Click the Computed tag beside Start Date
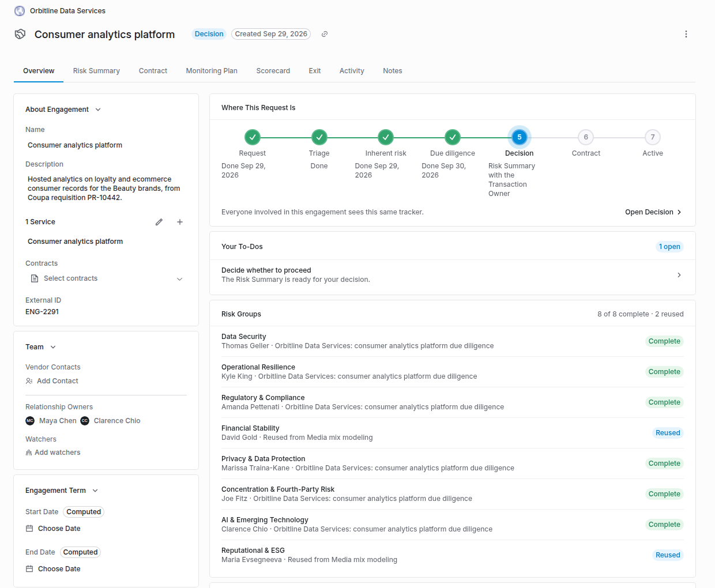The image size is (715, 588). click(84, 512)
